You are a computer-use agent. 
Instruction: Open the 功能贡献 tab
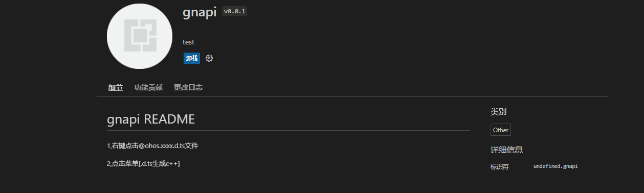click(148, 87)
